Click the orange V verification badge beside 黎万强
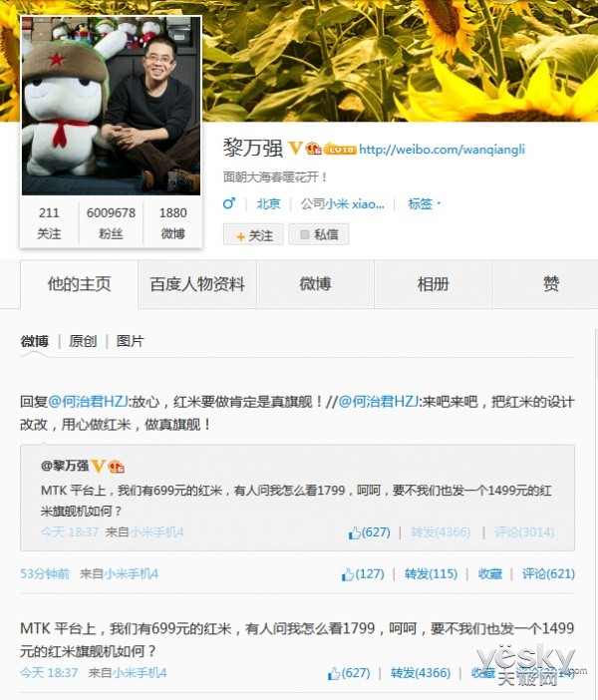 pyautogui.click(x=295, y=149)
